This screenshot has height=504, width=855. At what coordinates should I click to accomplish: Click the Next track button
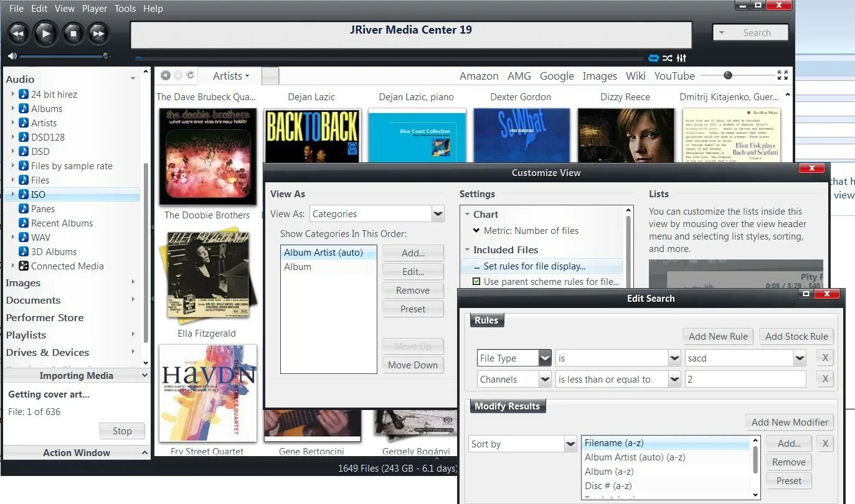click(98, 33)
